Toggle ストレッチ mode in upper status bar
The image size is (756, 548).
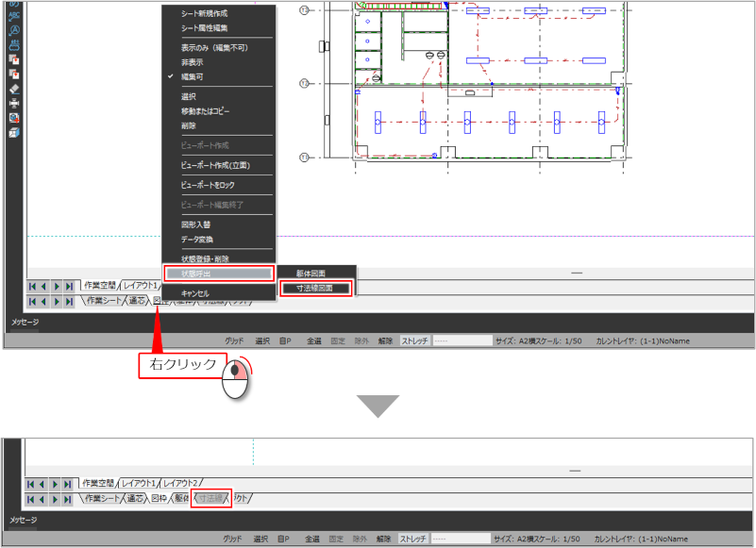412,340
